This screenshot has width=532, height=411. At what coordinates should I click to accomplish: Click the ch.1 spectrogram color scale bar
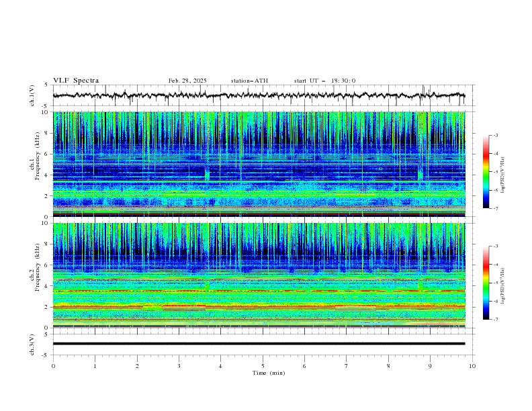(x=486, y=171)
